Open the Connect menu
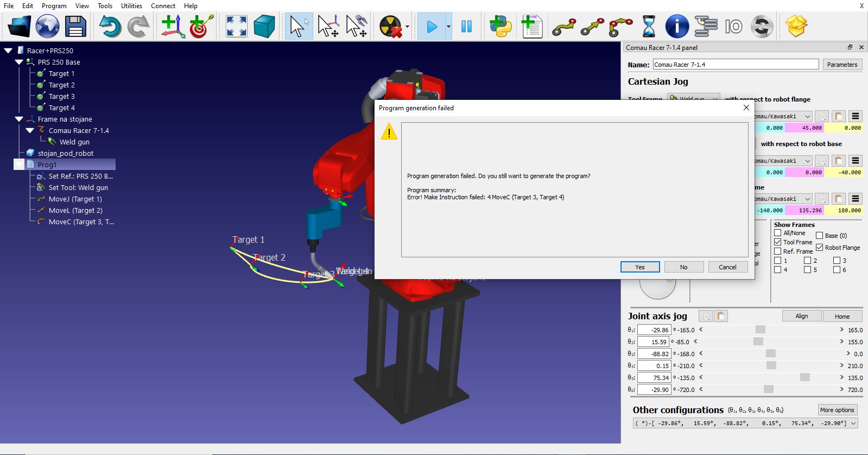Viewport: 868px width, 455px height. click(x=163, y=6)
